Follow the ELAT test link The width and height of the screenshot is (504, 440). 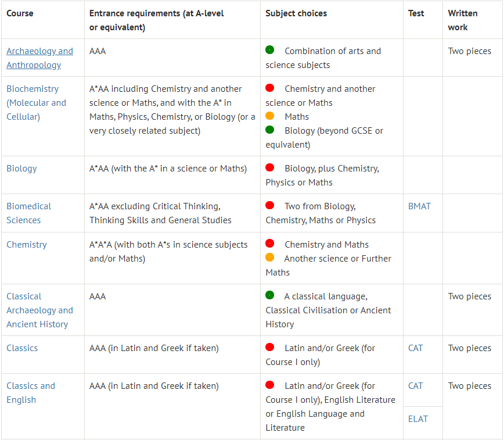pos(418,418)
